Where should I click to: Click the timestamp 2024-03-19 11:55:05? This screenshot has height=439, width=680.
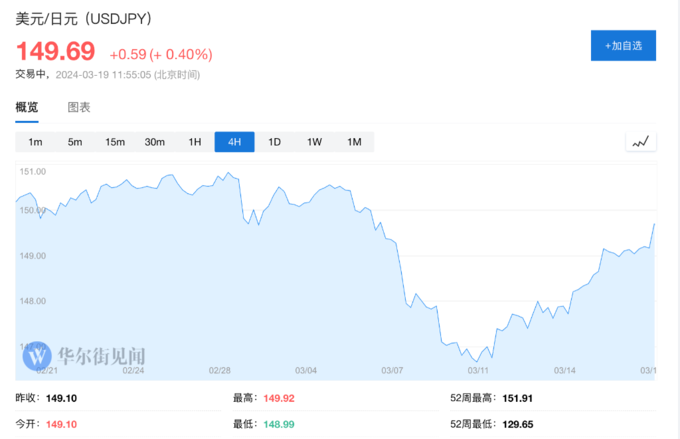[103, 75]
